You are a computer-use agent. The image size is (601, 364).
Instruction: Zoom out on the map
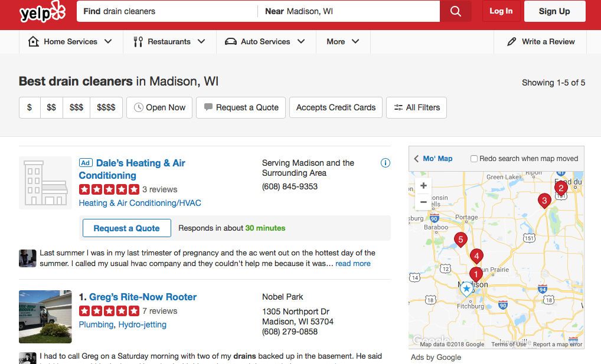click(x=423, y=202)
